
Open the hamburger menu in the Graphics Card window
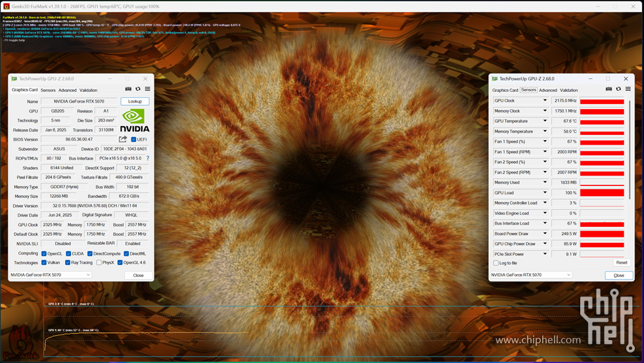click(x=147, y=89)
